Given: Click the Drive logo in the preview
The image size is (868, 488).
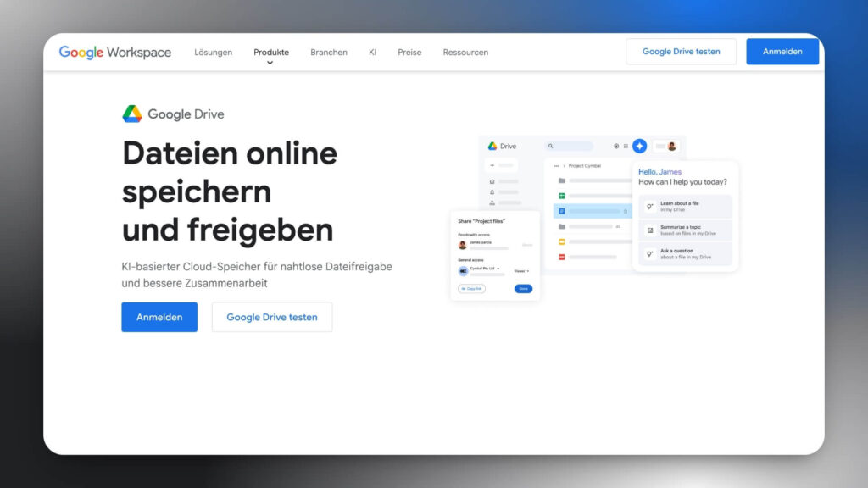Looking at the screenshot, I should click(502, 146).
